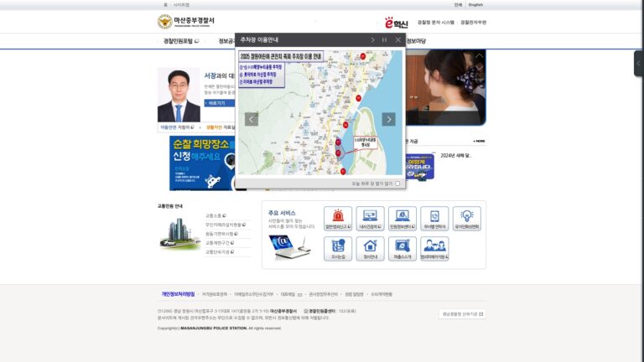Click the lightbulb service icon

tap(467, 219)
